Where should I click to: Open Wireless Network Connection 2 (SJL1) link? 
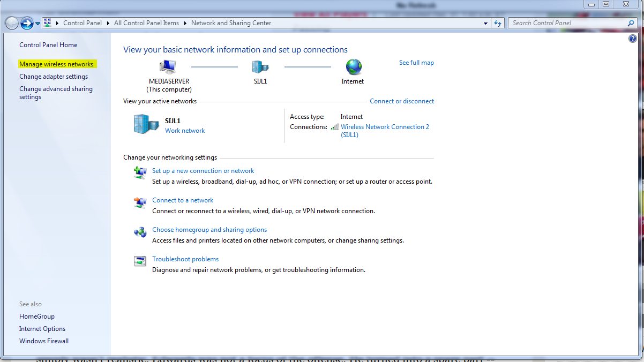[385, 131]
